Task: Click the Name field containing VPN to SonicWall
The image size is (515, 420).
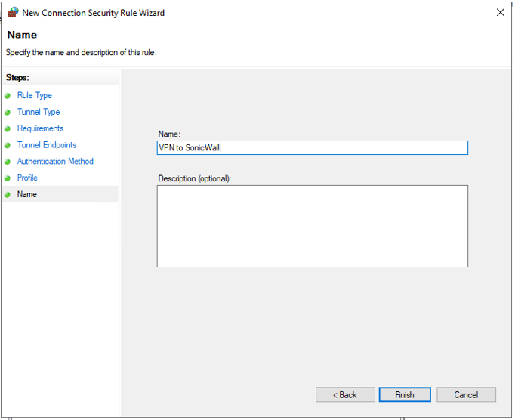Action: 312,148
